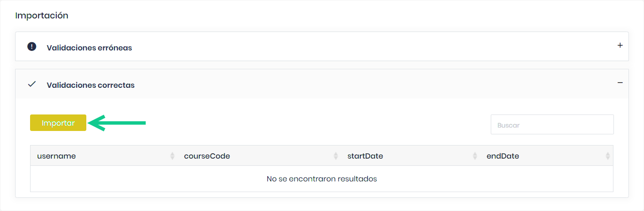Click the green arrow pointing at Importar

[118, 123]
